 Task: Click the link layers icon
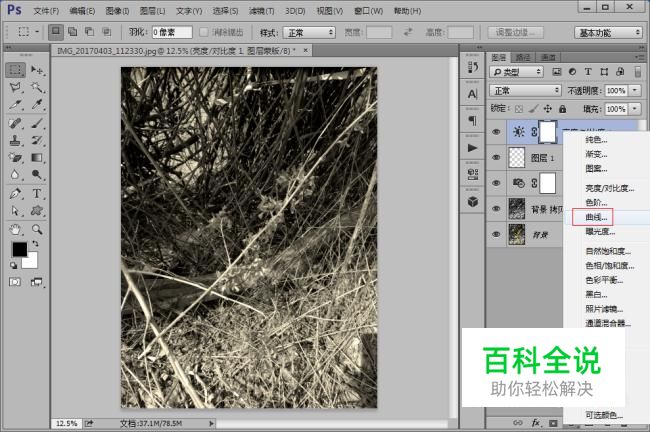[518, 423]
